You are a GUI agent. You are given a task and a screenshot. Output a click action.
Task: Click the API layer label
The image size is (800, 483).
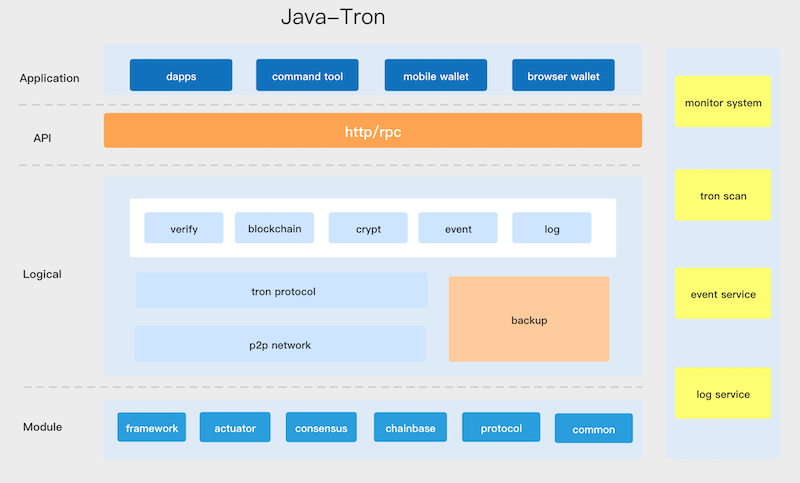coord(42,138)
